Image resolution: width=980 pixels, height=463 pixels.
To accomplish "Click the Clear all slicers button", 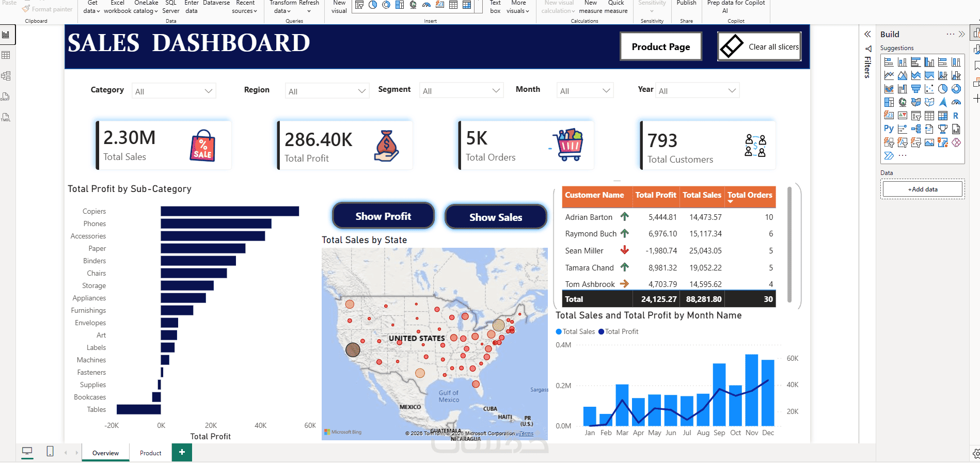I will coord(759,46).
